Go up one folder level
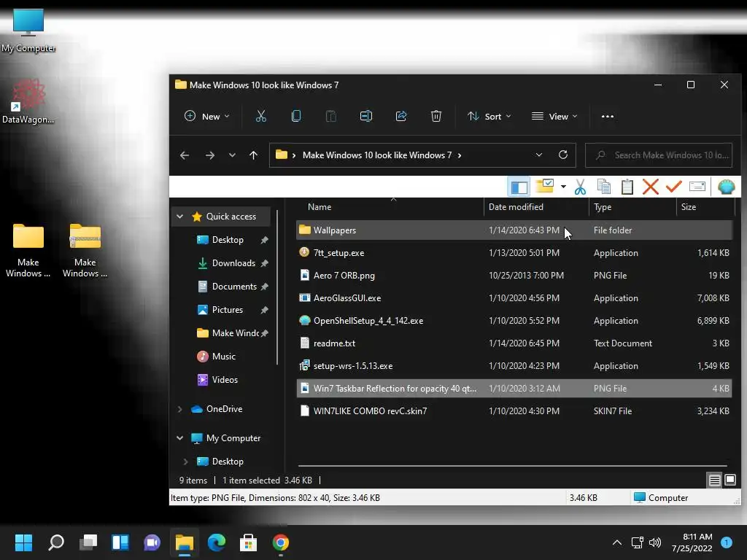The image size is (747, 560). pos(253,155)
